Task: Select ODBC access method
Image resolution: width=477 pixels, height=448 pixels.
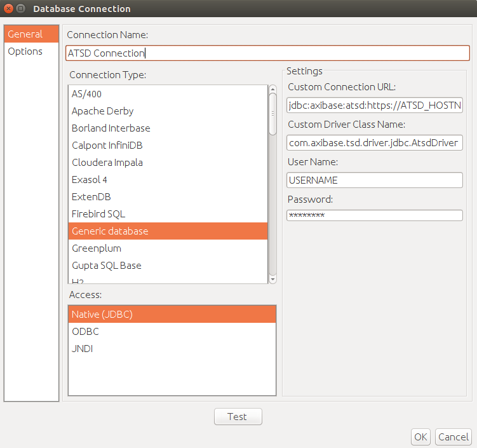Action: pos(172,331)
